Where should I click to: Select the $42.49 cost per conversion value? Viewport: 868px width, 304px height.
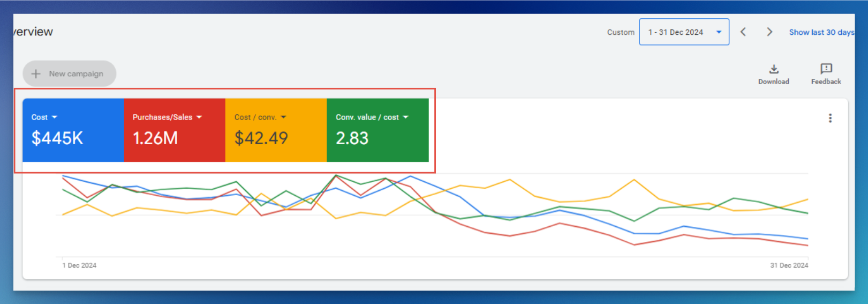point(261,138)
